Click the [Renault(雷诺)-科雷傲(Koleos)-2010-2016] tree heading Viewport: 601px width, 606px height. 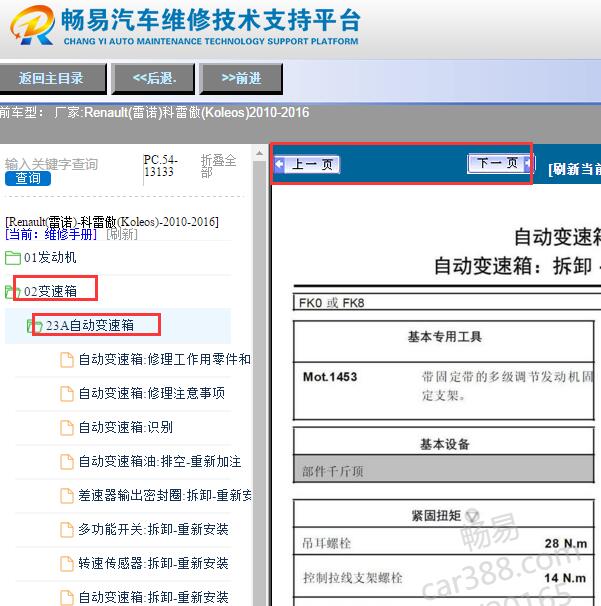coord(112,222)
